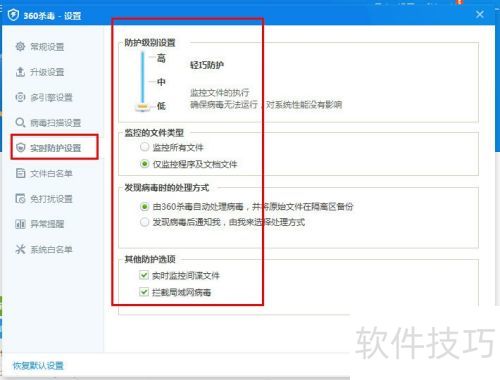Click the tools icon beside 系统白名单
This screenshot has height=380, width=500.
tap(20, 249)
